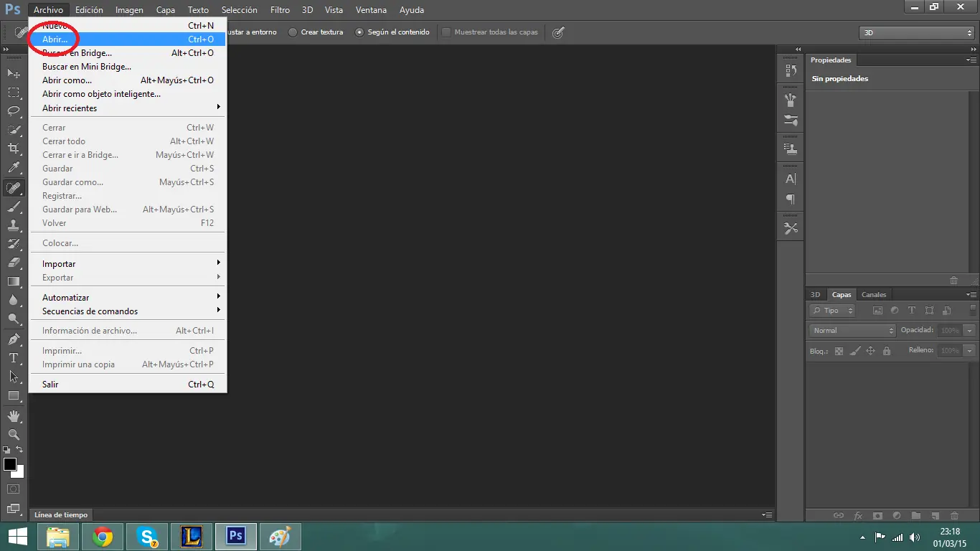This screenshot has height=551, width=980.
Task: Expand Secuencias de comandos submenu
Action: point(128,311)
